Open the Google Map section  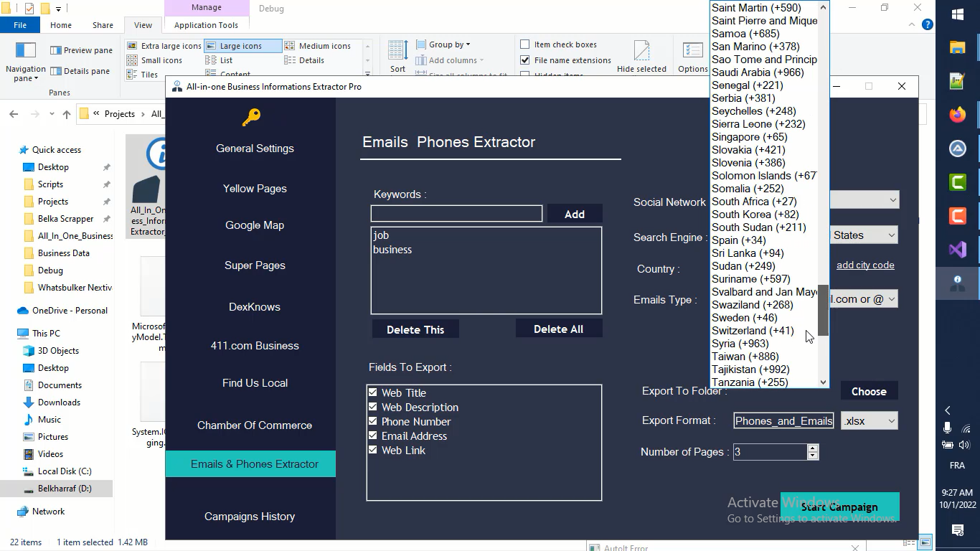(x=255, y=225)
